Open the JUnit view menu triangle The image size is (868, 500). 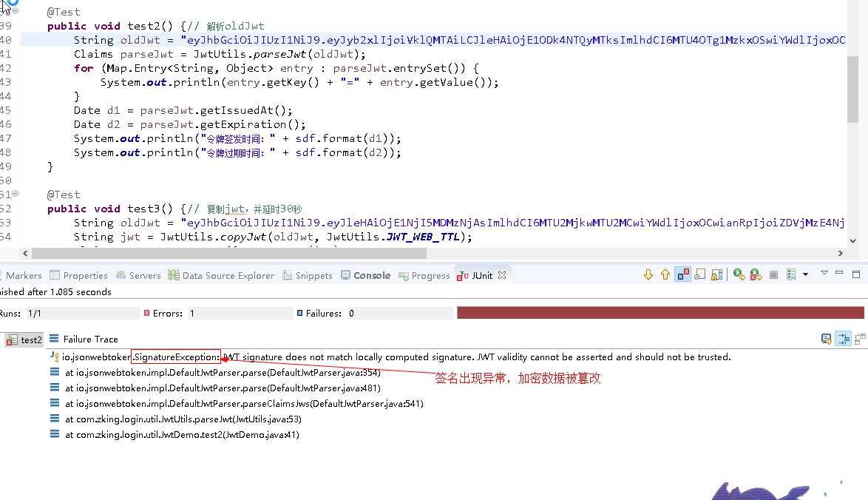824,274
